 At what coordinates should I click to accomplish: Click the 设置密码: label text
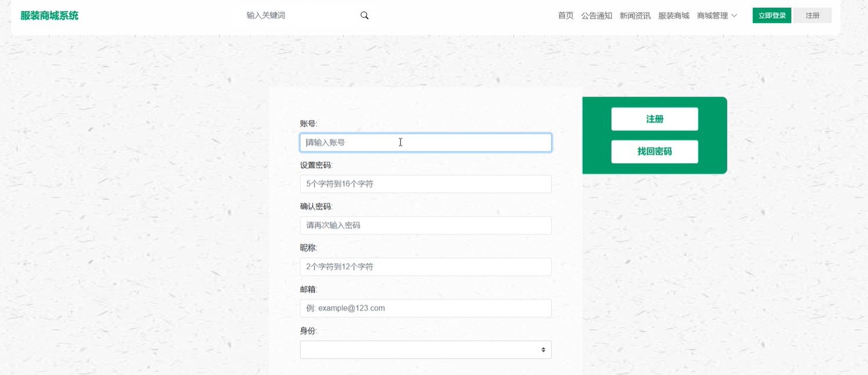click(x=316, y=165)
